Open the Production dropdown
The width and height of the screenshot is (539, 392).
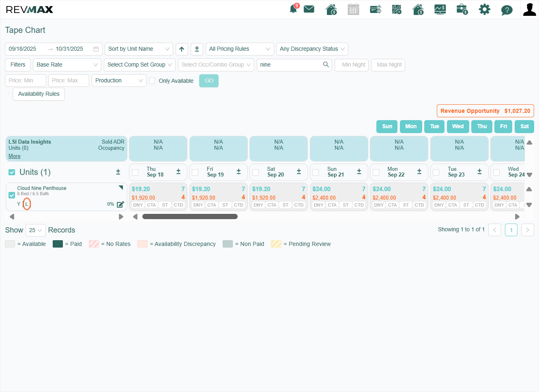(119, 81)
